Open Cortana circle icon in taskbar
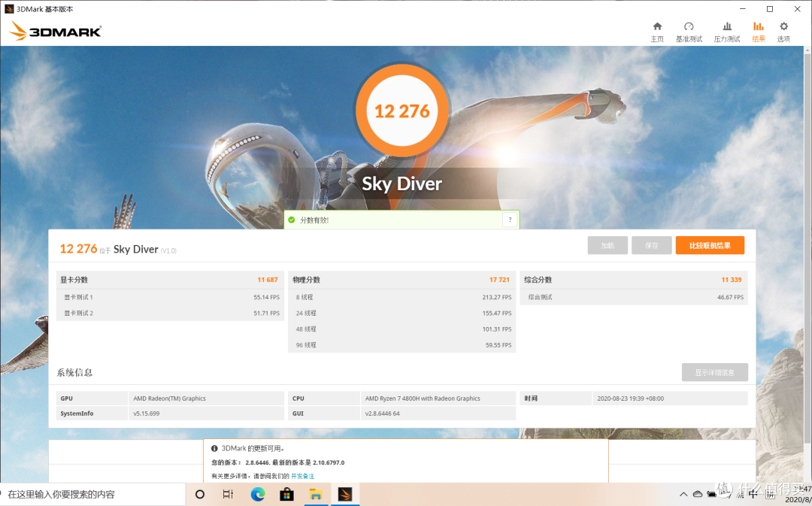Viewport: 812px width, 506px height. pos(199,494)
